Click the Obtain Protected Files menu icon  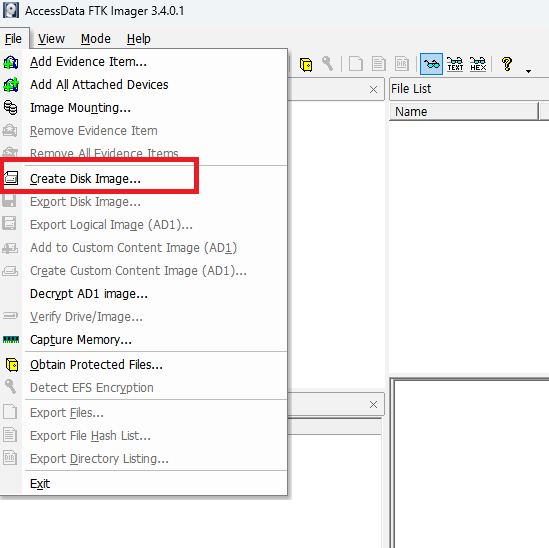(12, 365)
